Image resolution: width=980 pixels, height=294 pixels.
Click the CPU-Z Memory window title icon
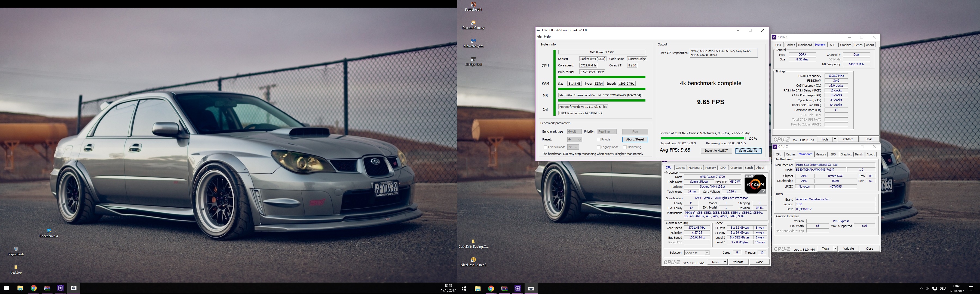tap(774, 37)
